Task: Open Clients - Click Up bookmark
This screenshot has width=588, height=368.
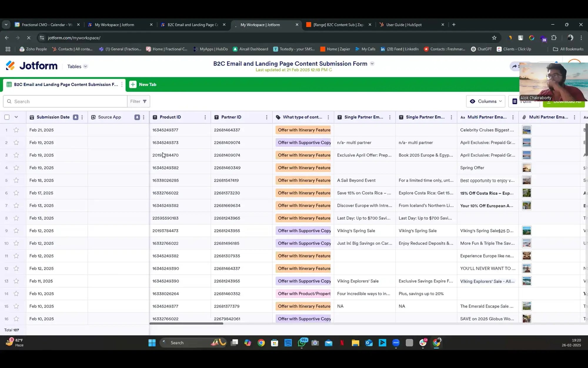Action: pos(514,49)
